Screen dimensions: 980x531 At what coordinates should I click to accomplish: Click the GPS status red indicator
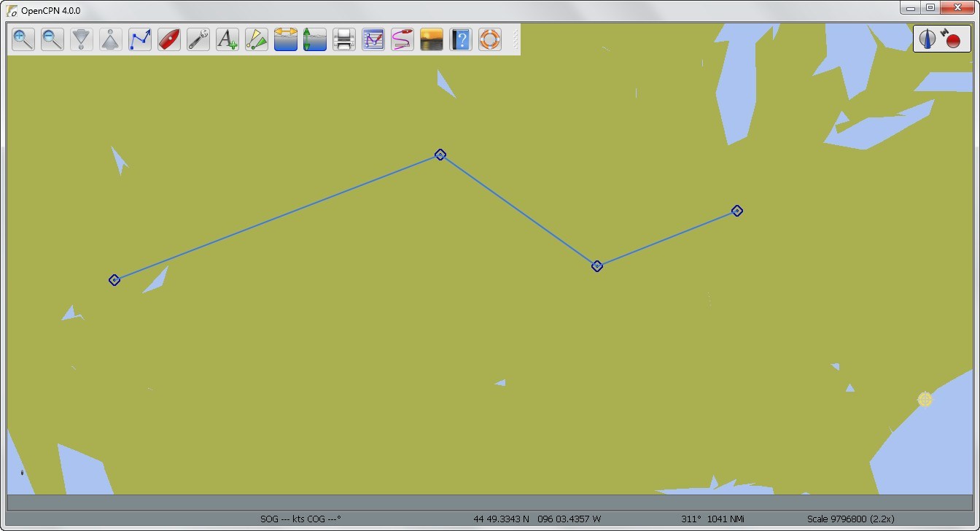[952, 39]
